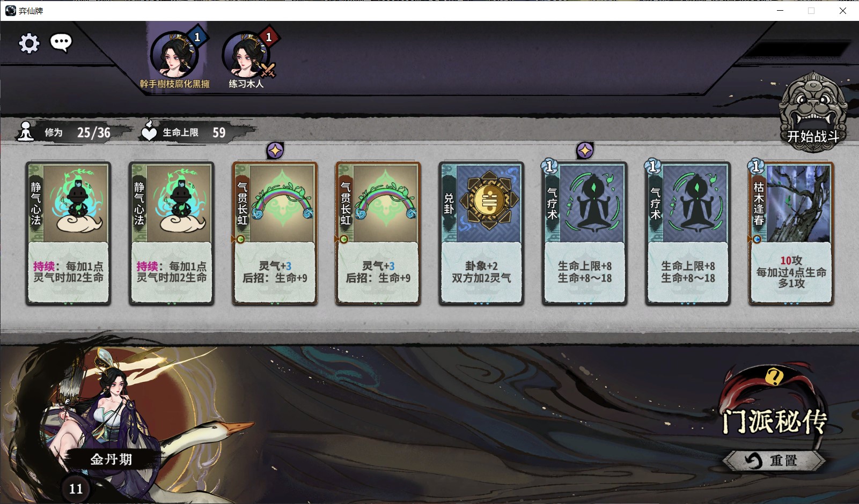Select the second 气贯长虹 card

378,233
